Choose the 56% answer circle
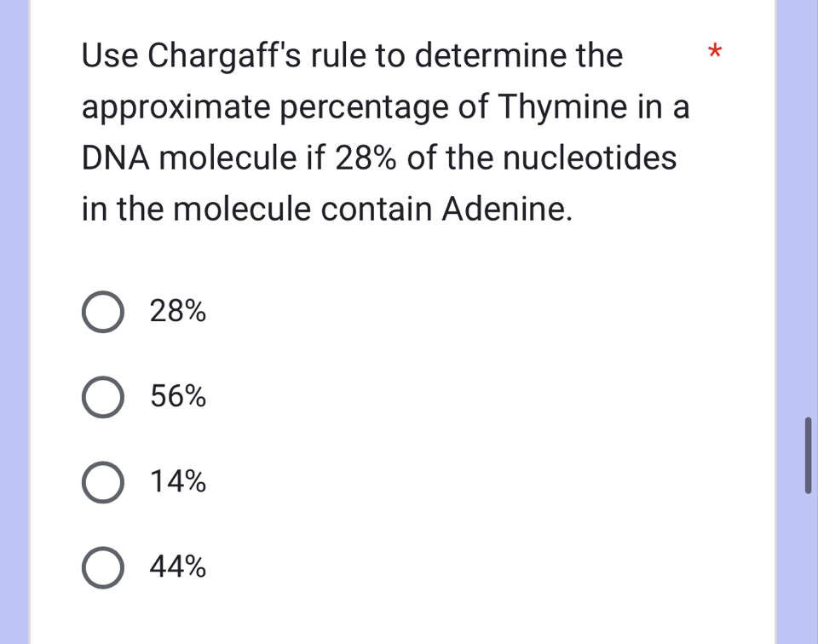The image size is (818, 644). pos(103,397)
